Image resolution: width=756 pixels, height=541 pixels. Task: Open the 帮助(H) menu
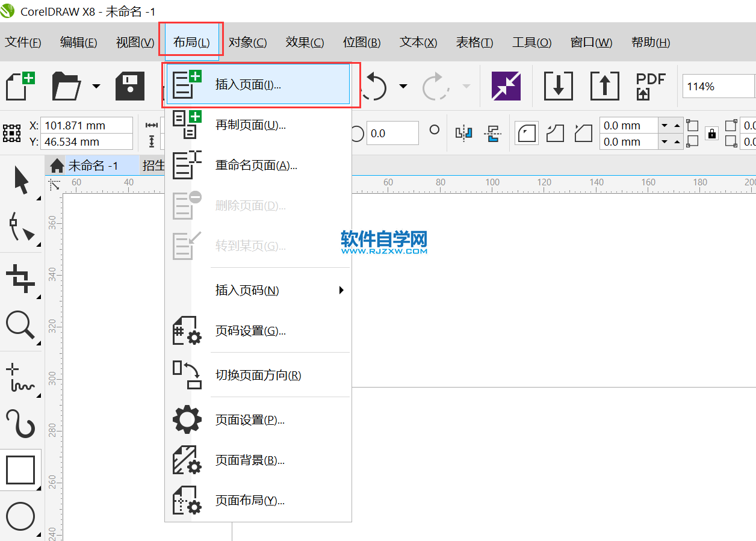651,42
